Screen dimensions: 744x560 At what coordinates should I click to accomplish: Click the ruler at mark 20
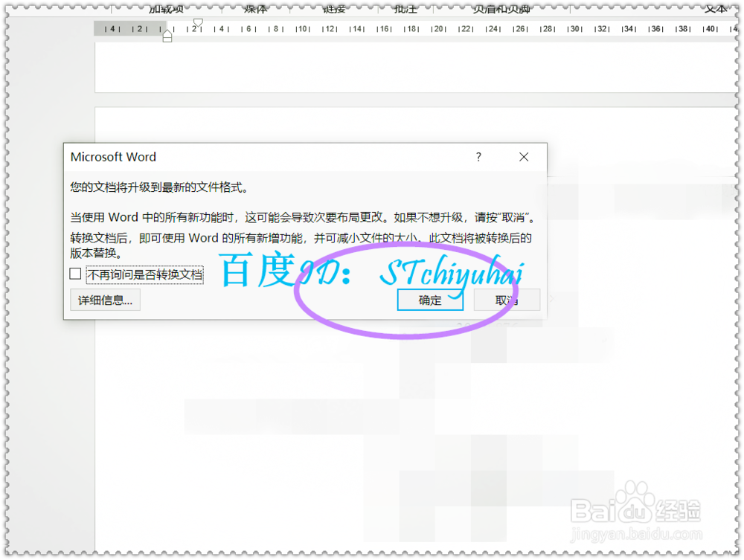click(x=438, y=29)
